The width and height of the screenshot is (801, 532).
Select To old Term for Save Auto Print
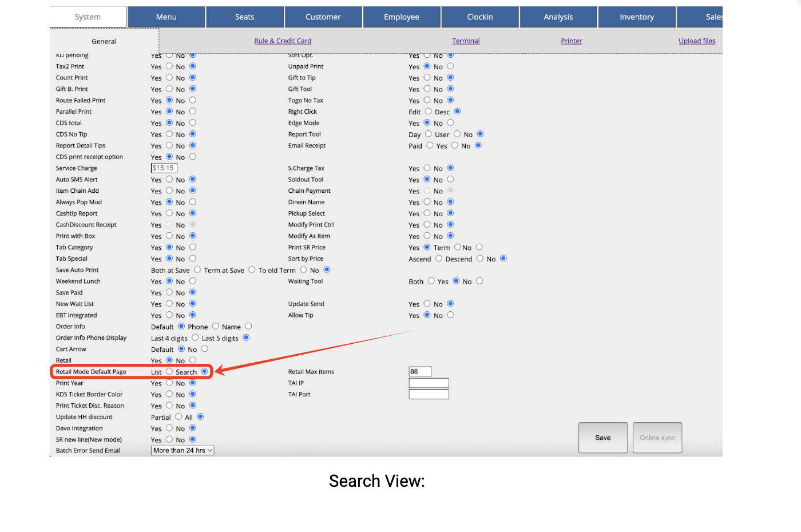[x=304, y=269]
